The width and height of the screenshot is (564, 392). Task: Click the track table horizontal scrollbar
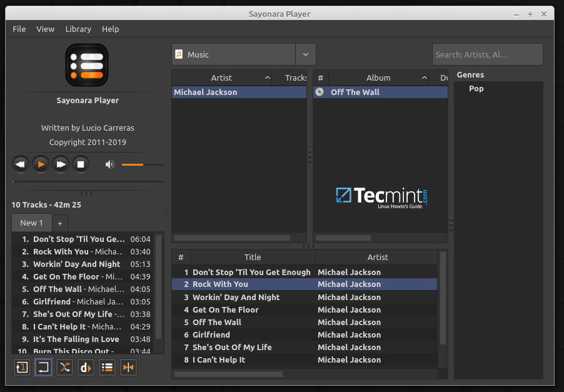[229, 374]
